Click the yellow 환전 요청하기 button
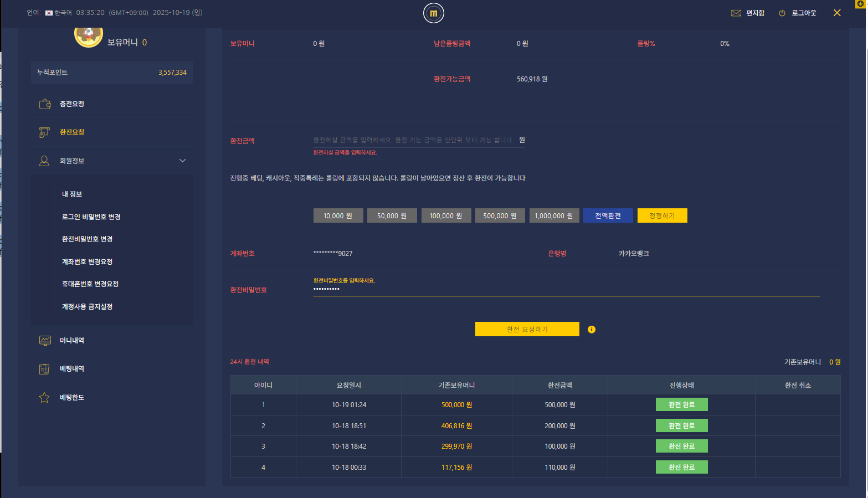 527,330
